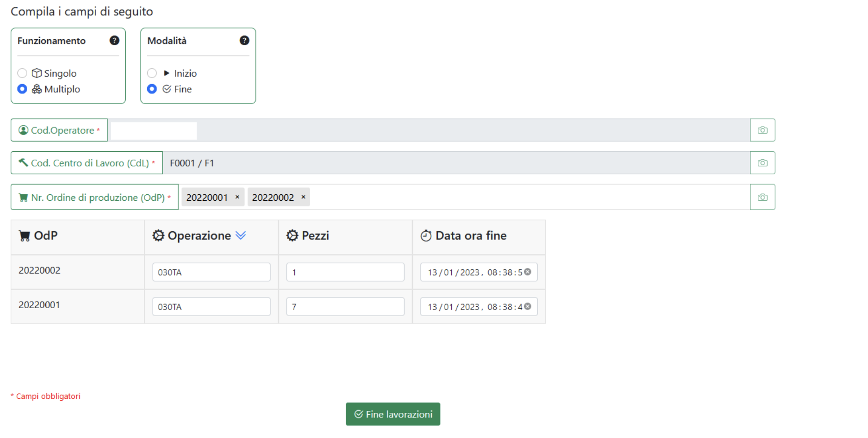
Task: Select the Multiplo radio option
Action: [22, 89]
